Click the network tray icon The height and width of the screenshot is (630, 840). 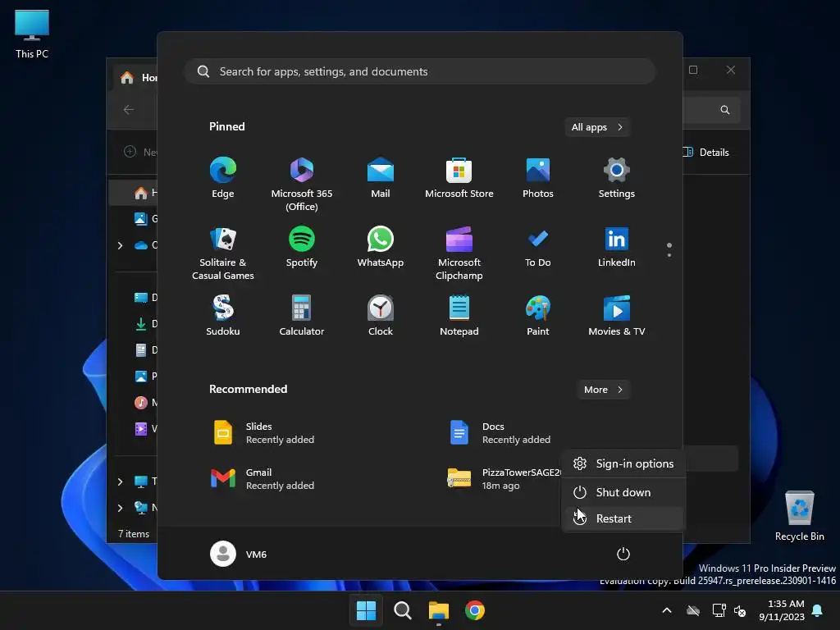point(719,610)
